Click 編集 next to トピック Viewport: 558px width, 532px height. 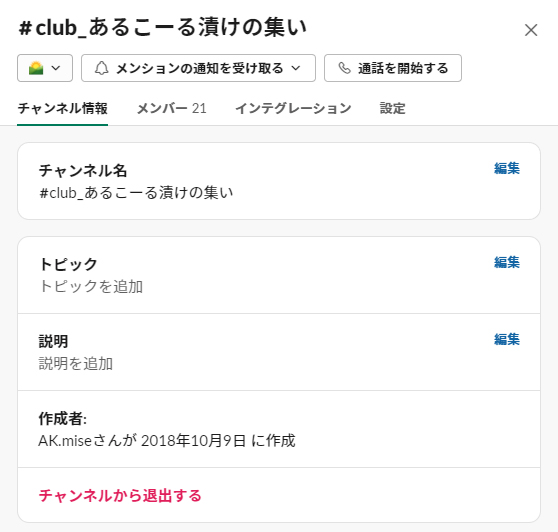coord(507,262)
